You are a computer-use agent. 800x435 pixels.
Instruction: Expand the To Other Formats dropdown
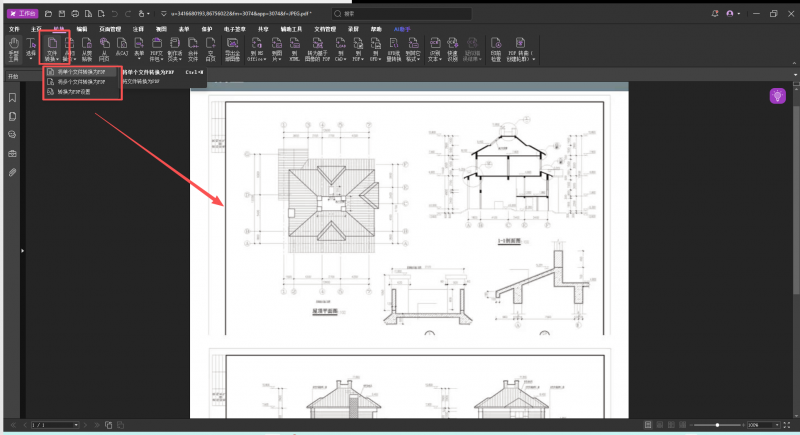[x=418, y=60]
